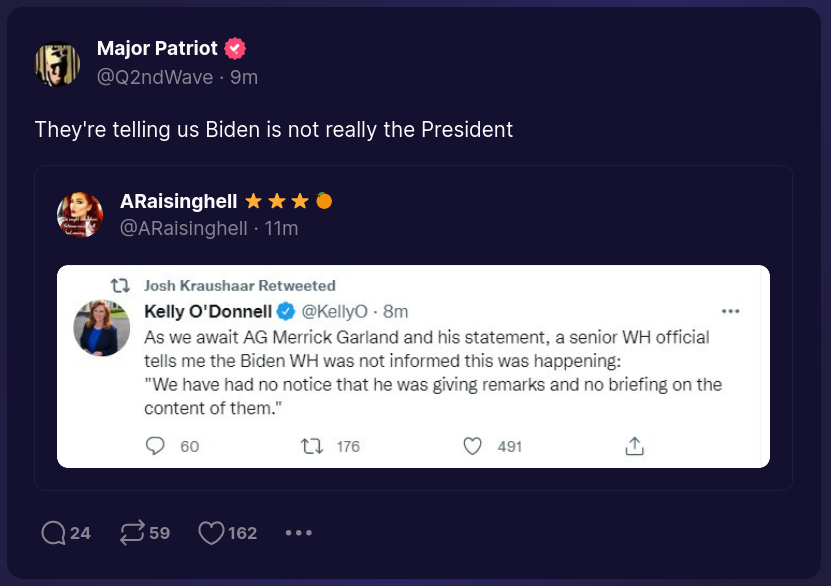Click the reply icon under Major Patriot's post
This screenshot has height=586, width=831.
(53, 533)
